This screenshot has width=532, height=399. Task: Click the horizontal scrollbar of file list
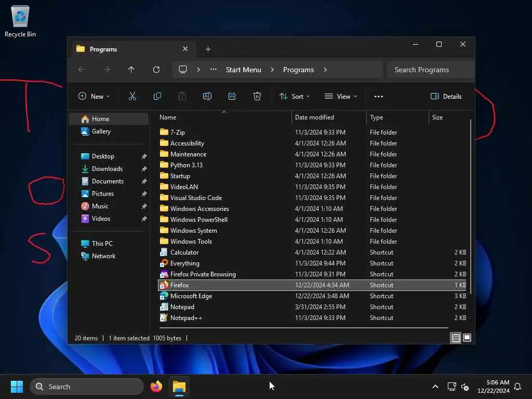303,328
